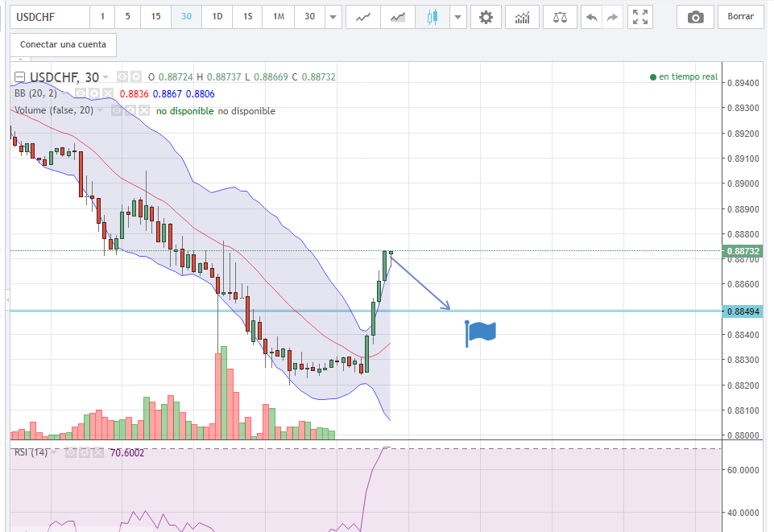Viewport: 774px width, 532px height.
Task: Toggle visibility eye of USDCHF series
Action: point(122,76)
